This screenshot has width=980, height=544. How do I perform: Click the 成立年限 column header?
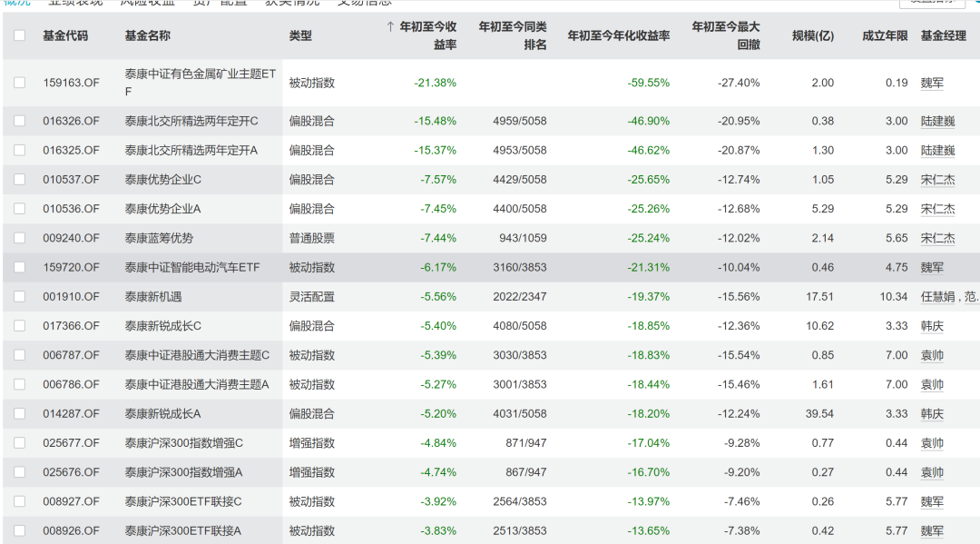click(x=885, y=35)
